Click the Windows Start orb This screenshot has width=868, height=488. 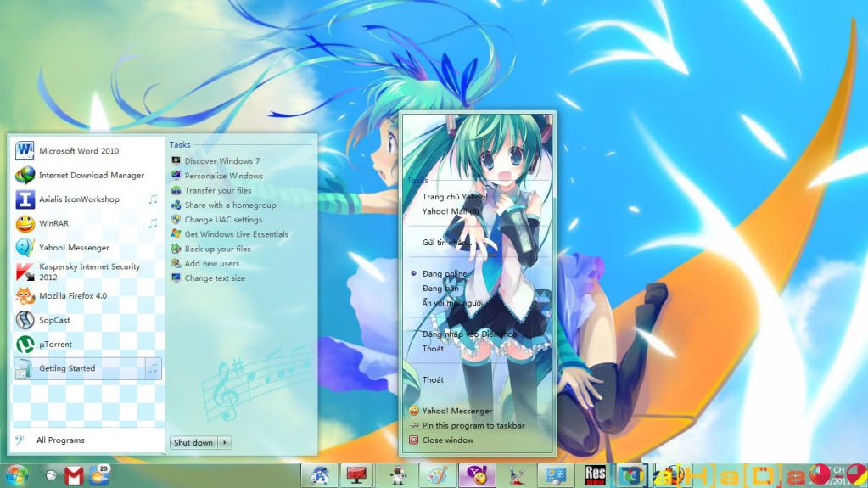pos(17,475)
